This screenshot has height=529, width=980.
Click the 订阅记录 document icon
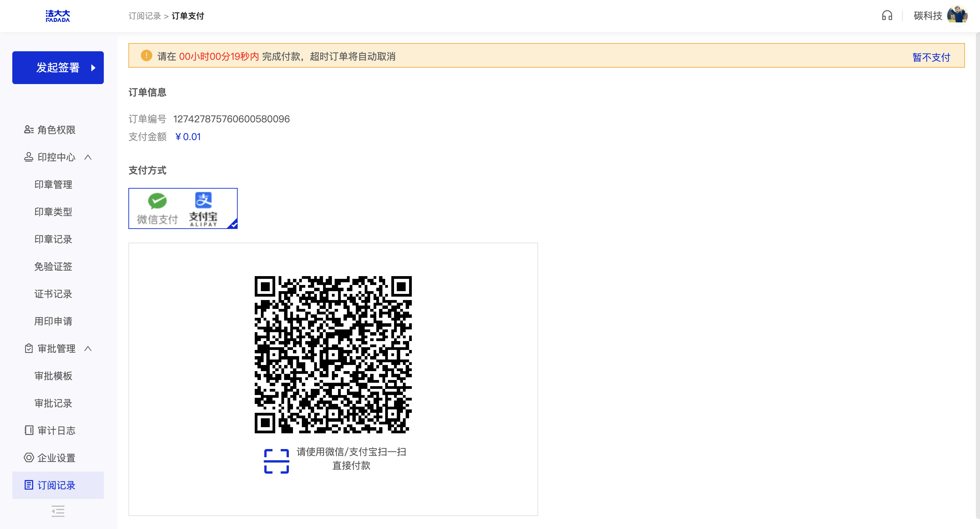[29, 485]
